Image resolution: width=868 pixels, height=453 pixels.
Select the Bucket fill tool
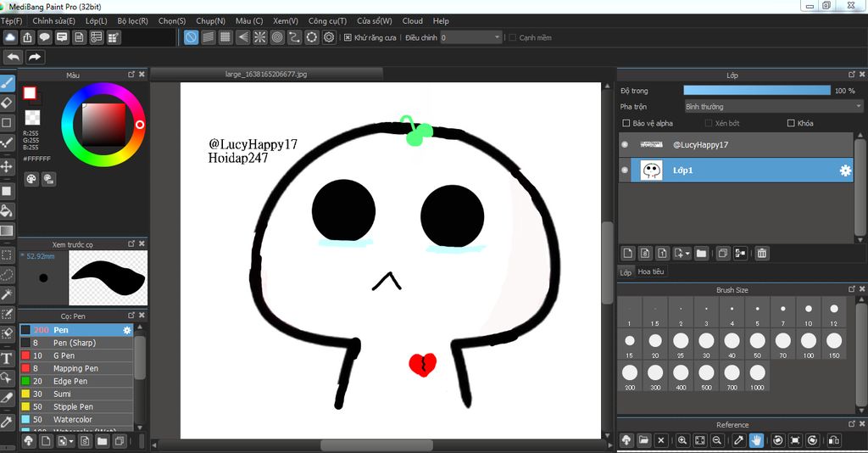click(7, 211)
